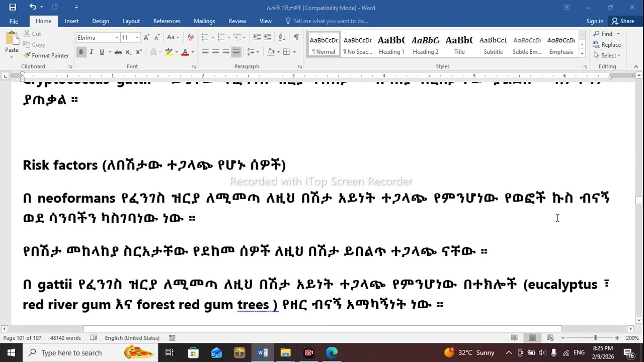The height and width of the screenshot is (362, 644).
Task: Click the Borders icon
Action: [286, 52]
